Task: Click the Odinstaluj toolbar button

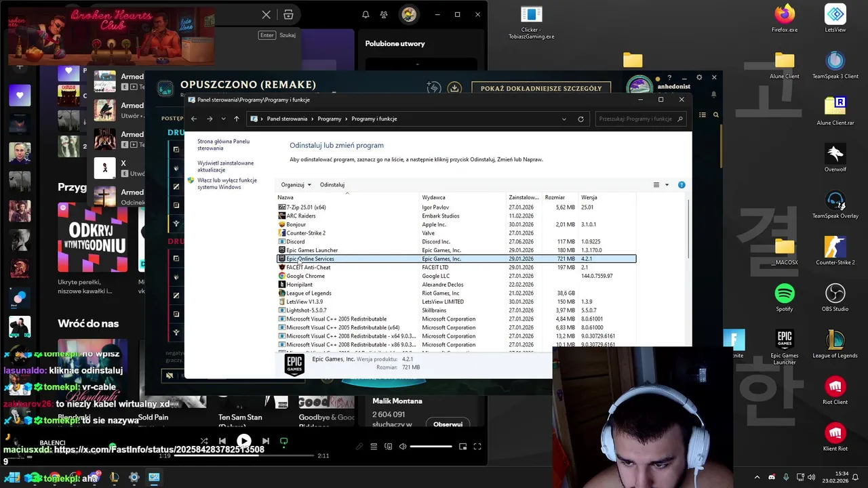Action: (332, 184)
